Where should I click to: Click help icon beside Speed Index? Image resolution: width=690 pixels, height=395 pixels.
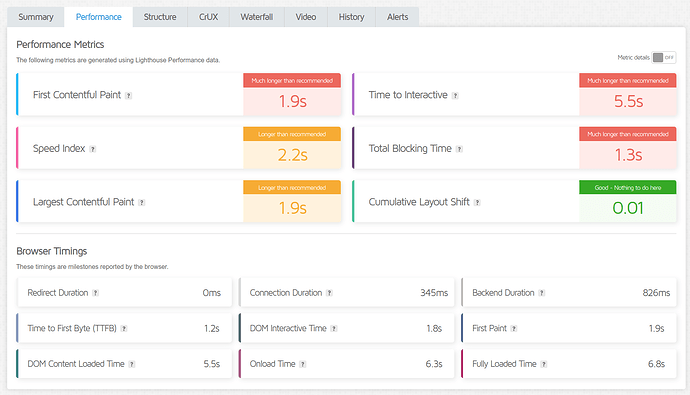click(92, 149)
